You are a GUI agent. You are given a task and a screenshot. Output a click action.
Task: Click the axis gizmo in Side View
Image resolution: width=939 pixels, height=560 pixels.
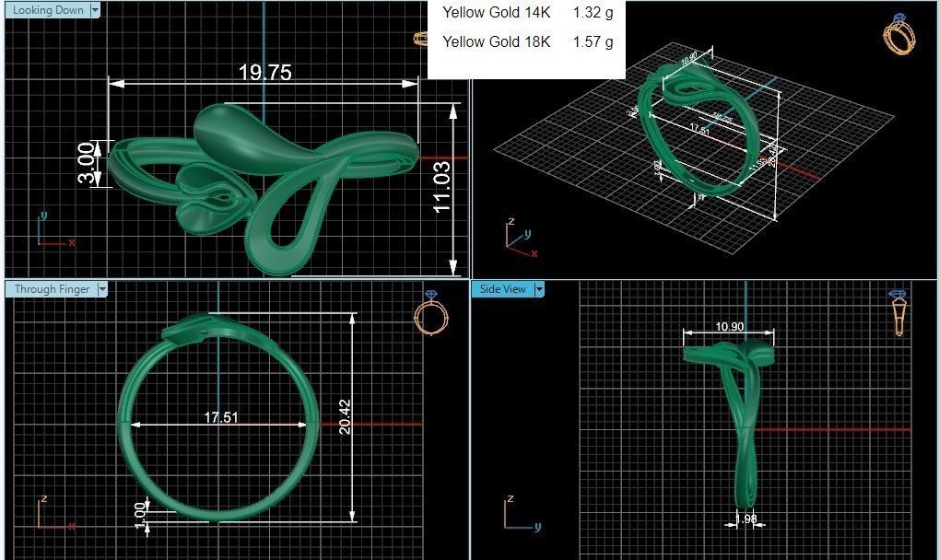522,513
